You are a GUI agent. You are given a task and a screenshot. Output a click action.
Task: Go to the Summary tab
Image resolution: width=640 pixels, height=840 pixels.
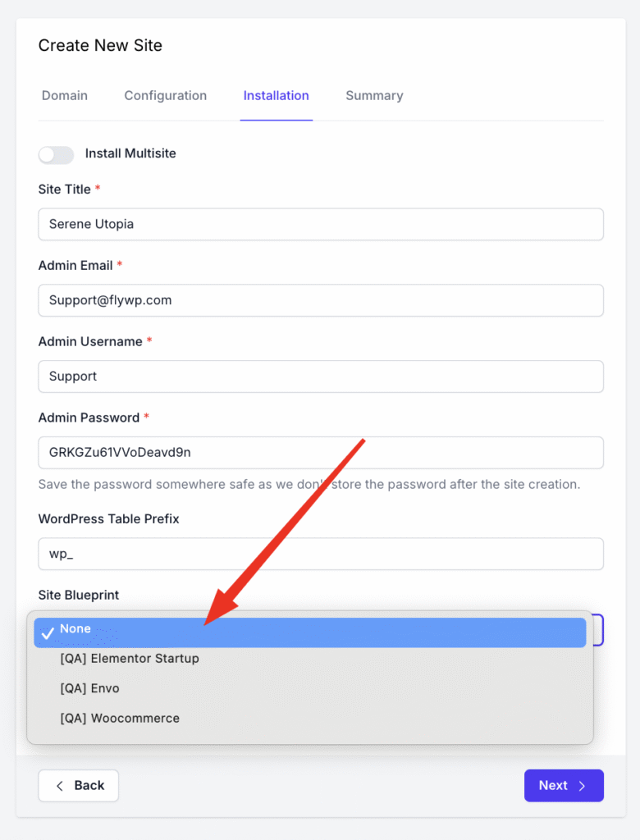(x=374, y=96)
